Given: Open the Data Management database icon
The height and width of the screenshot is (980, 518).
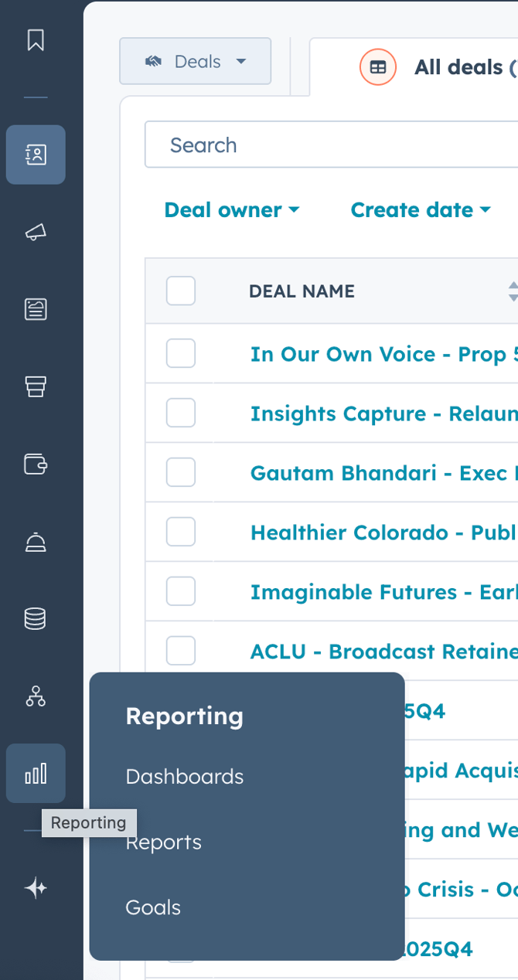Looking at the screenshot, I should (x=36, y=618).
